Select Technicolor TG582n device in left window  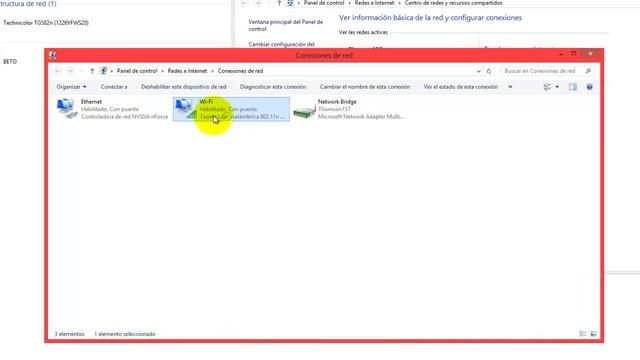point(46,23)
